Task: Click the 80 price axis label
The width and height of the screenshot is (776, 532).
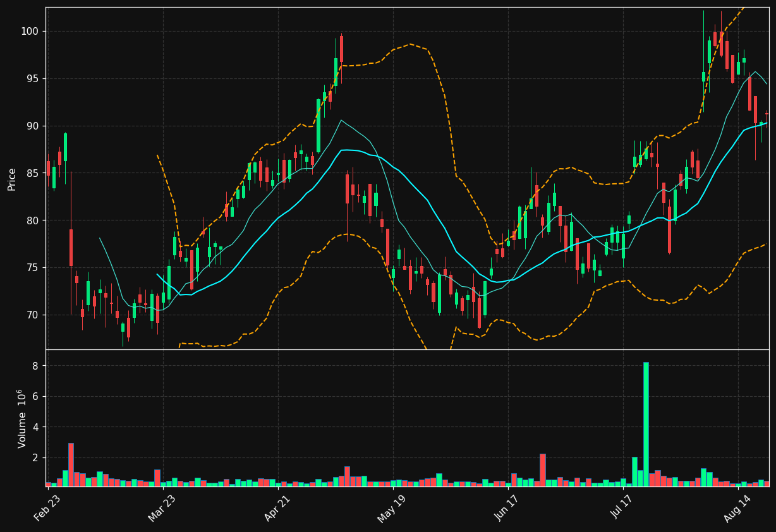Action: point(32,221)
